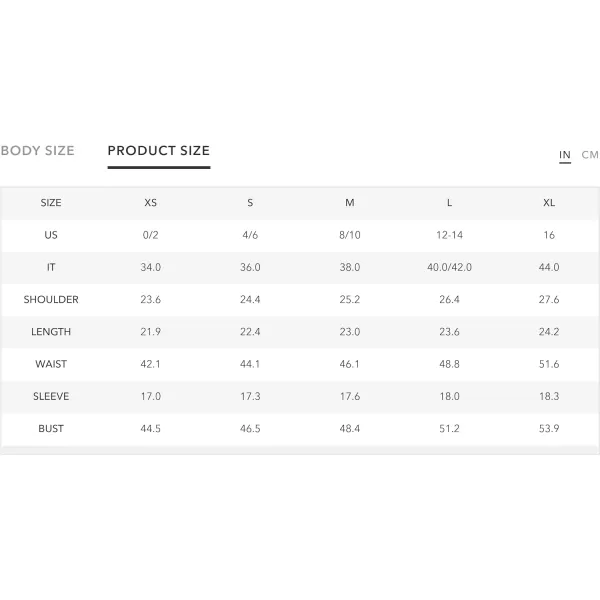
Task: Toggle units to CM
Action: (590, 155)
